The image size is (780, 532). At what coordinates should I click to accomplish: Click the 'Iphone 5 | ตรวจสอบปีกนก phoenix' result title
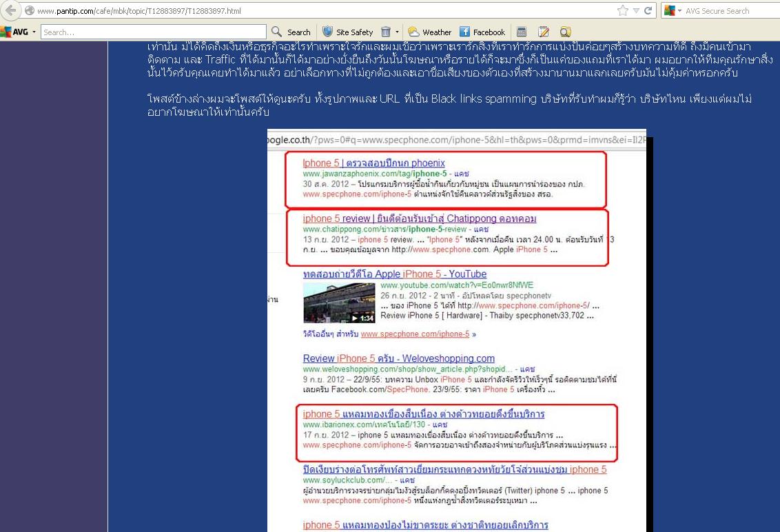[x=373, y=163]
